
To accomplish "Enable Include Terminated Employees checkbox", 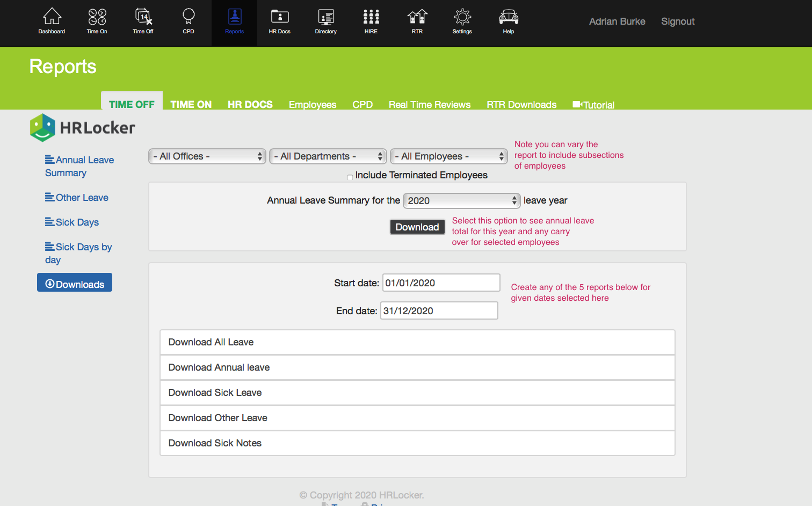I will [350, 177].
